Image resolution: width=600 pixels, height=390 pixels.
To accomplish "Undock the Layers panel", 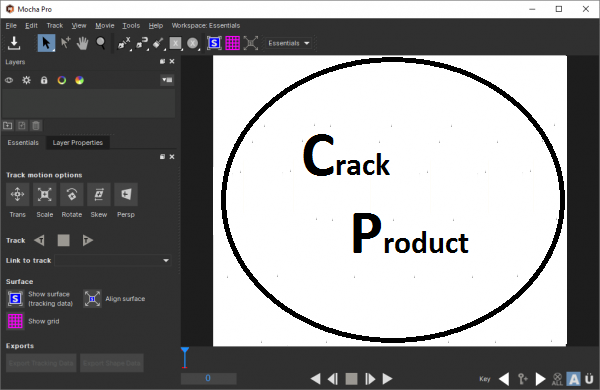I will pyautogui.click(x=162, y=62).
